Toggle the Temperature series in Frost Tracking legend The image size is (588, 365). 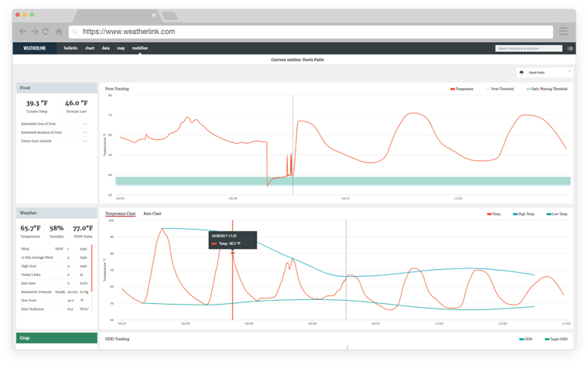pyautogui.click(x=462, y=89)
